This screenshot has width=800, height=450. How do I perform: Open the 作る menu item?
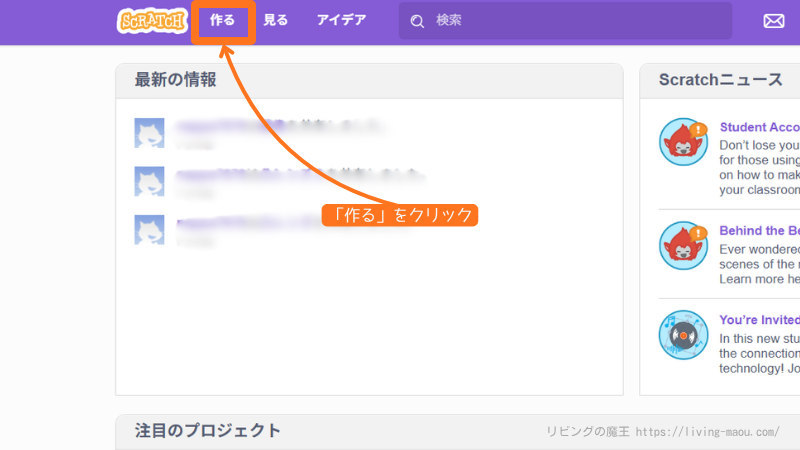pyautogui.click(x=223, y=20)
